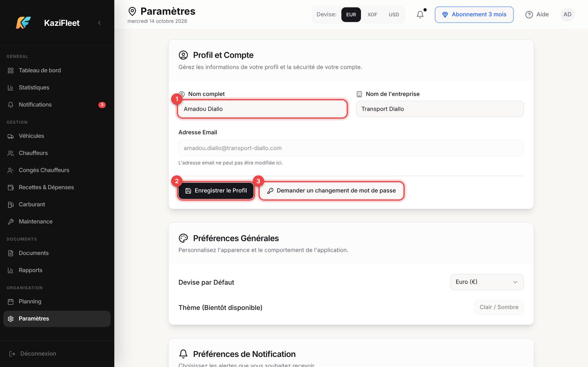
Task: Click Enregistrer le Profil button
Action: pyautogui.click(x=216, y=191)
